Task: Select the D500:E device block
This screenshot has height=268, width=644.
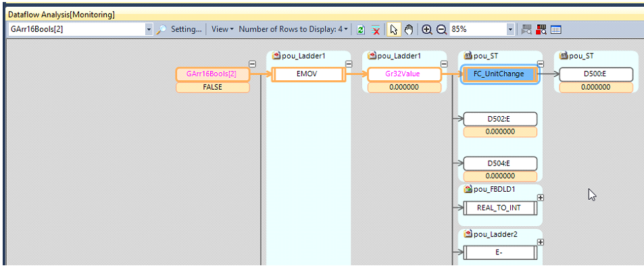Action: tap(596, 74)
